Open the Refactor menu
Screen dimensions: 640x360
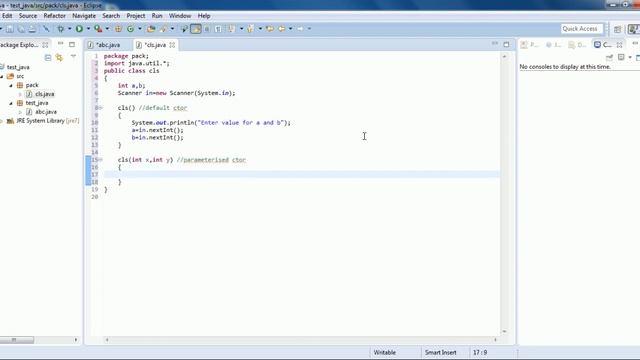coord(55,16)
